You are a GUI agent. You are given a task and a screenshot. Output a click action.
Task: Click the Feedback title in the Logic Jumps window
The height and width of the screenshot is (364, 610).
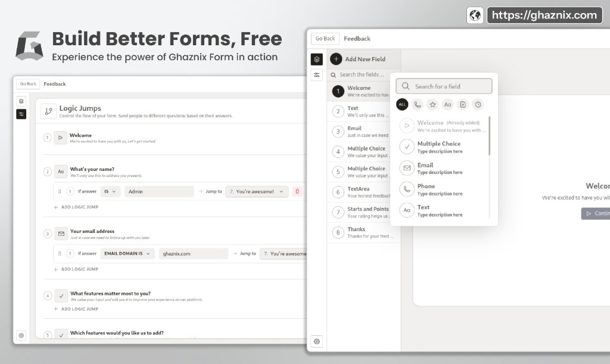[55, 84]
